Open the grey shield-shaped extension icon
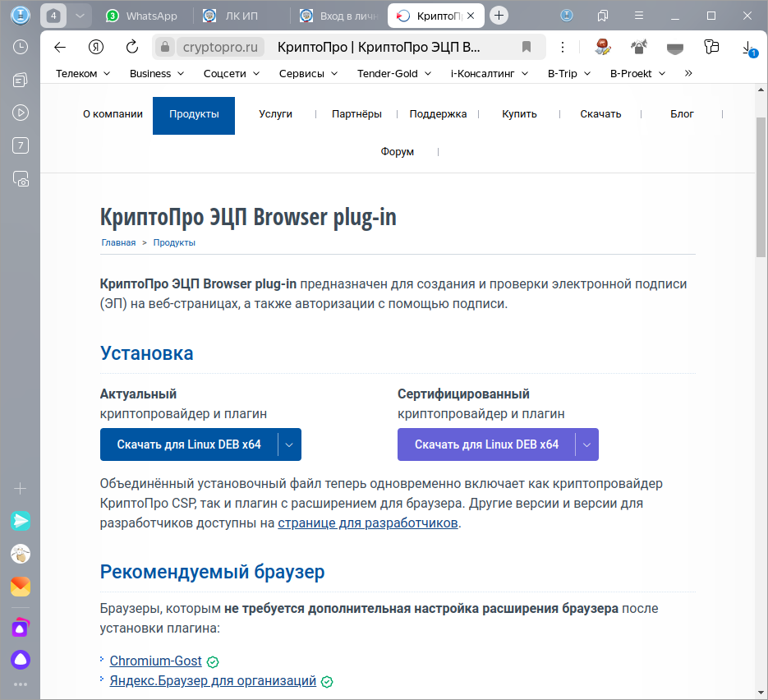Screen dimensions: 768x700 click(x=675, y=48)
